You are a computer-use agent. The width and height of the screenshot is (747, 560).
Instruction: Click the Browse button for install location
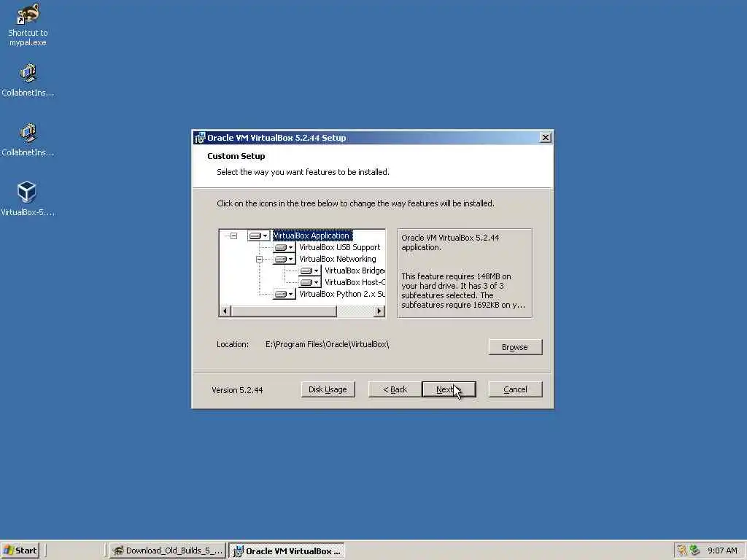pyautogui.click(x=515, y=347)
